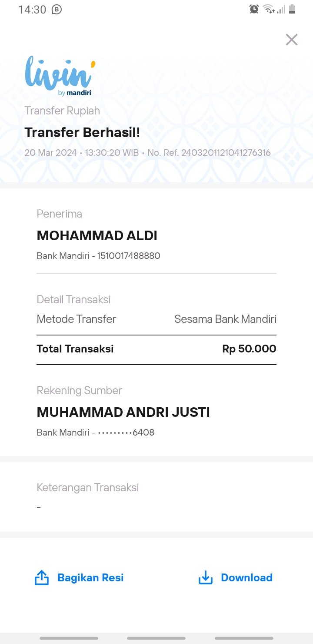Screen dimensions: 313x644
Task: Tap the battery indicator icon
Action: coord(292,9)
